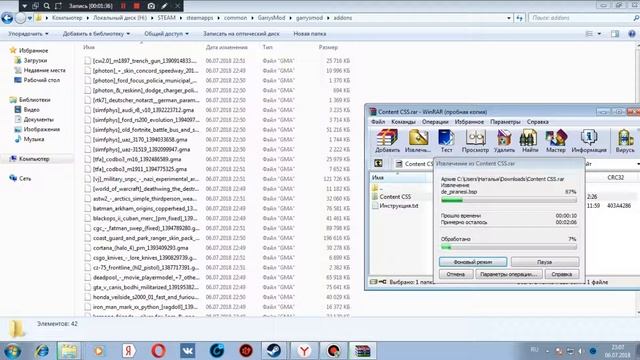This screenshot has width=640, height=360.
Task: Open the Мастер (Wizard) icon in WinRAR
Action: coord(556,141)
